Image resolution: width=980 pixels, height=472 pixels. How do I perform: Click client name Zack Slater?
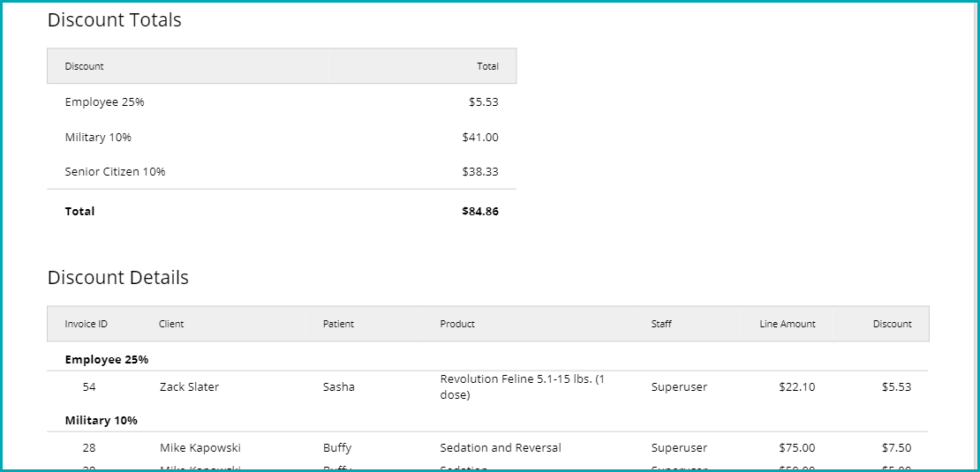pos(189,387)
